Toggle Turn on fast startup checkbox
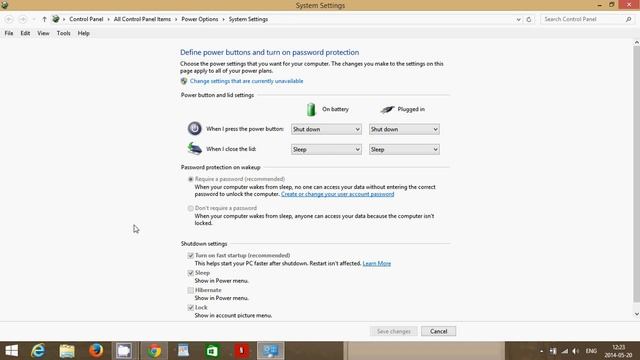 point(191,256)
